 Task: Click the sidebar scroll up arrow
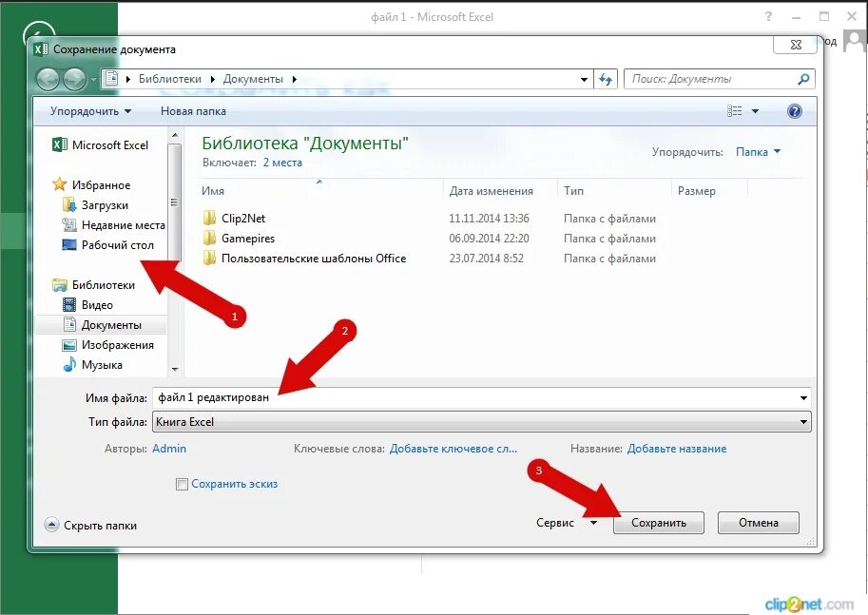click(x=175, y=135)
